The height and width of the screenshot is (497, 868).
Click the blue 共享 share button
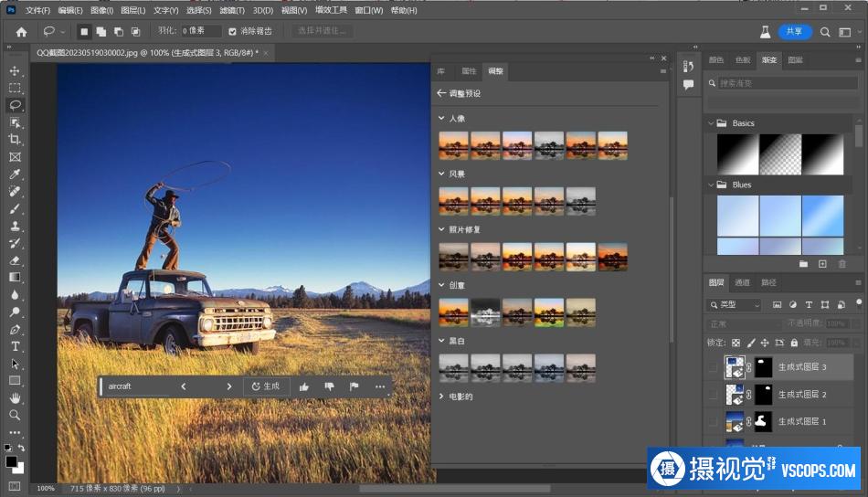794,32
